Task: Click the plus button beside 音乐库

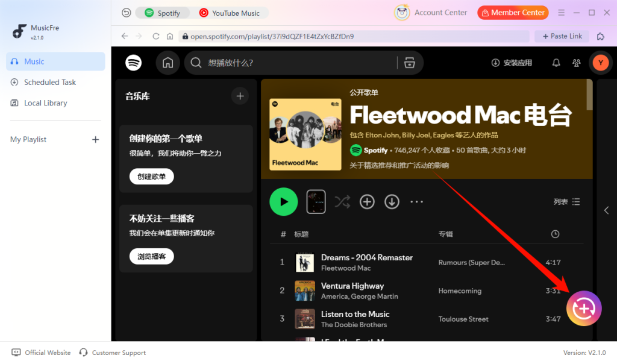Action: click(240, 96)
